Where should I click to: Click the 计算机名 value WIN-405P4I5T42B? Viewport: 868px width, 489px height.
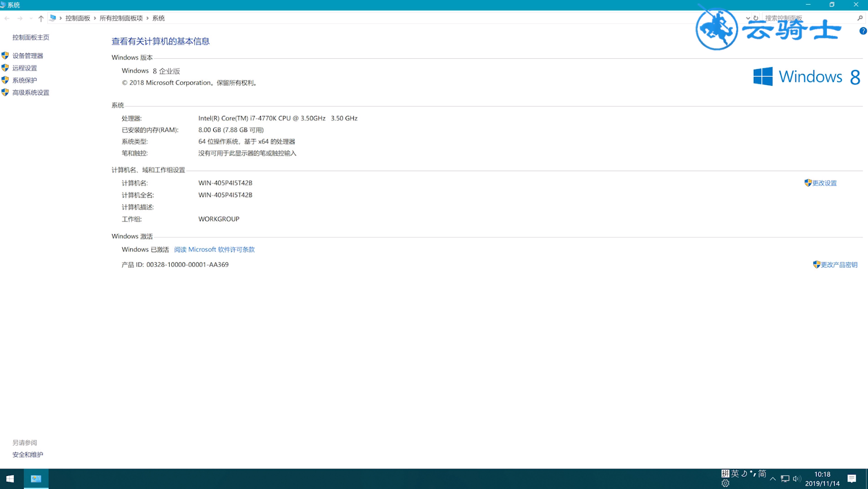225,183
